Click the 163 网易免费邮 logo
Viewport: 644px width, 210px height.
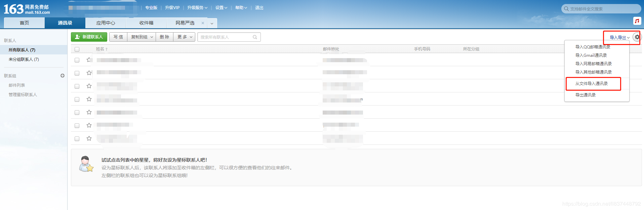click(x=27, y=9)
